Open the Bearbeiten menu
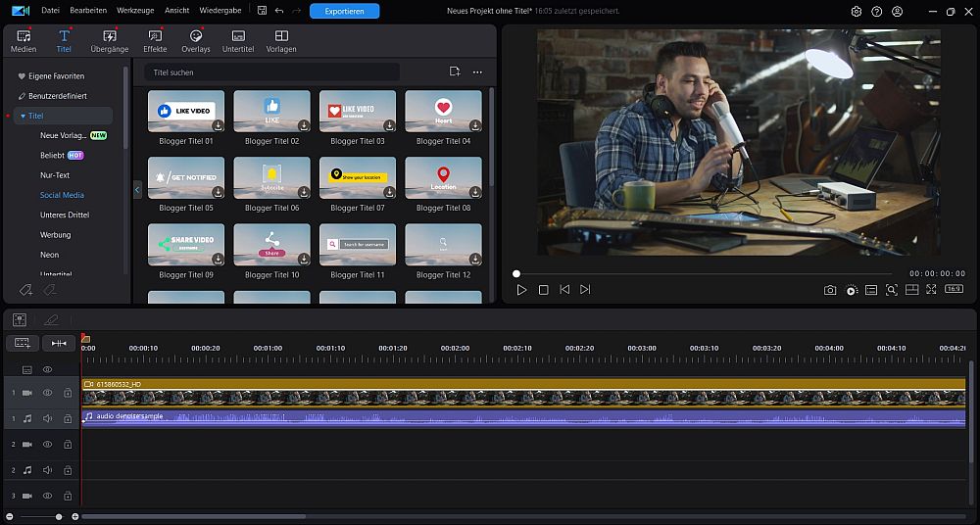Screen dimensions: 980x525 (88, 11)
